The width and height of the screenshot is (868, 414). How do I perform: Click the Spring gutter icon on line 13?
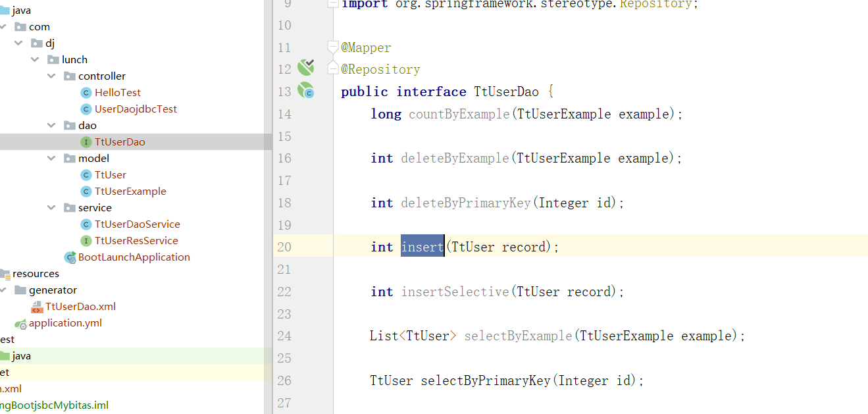click(305, 91)
